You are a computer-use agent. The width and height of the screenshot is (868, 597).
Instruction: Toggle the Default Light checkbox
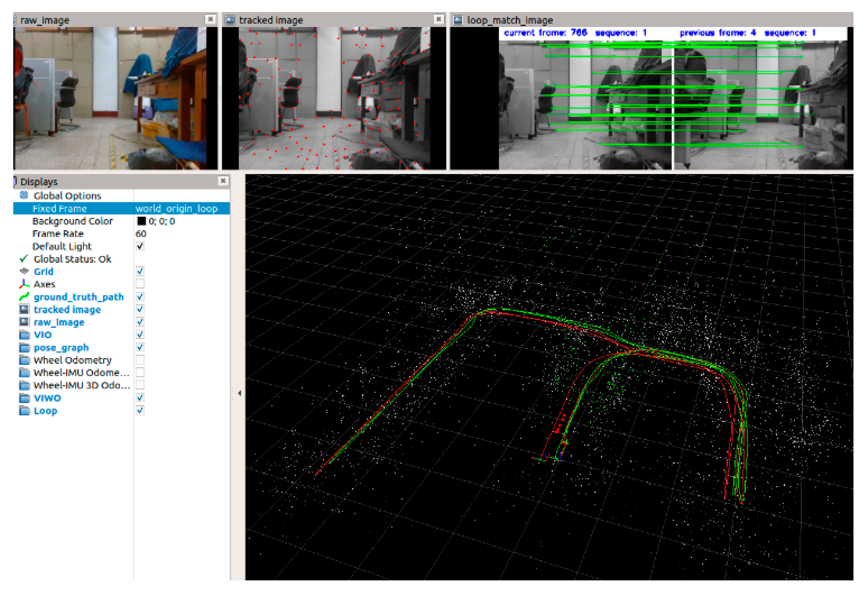coord(140,246)
